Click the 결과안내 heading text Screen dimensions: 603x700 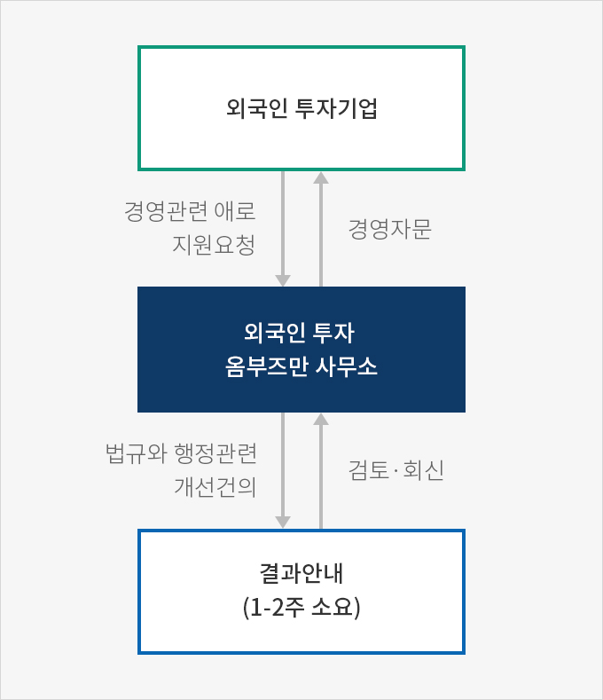tap(301, 574)
